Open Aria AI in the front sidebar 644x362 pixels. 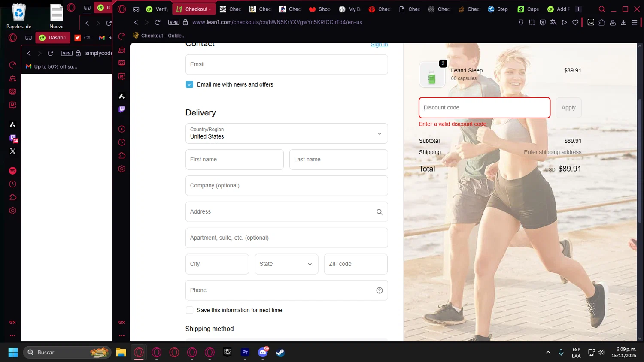[x=122, y=96]
